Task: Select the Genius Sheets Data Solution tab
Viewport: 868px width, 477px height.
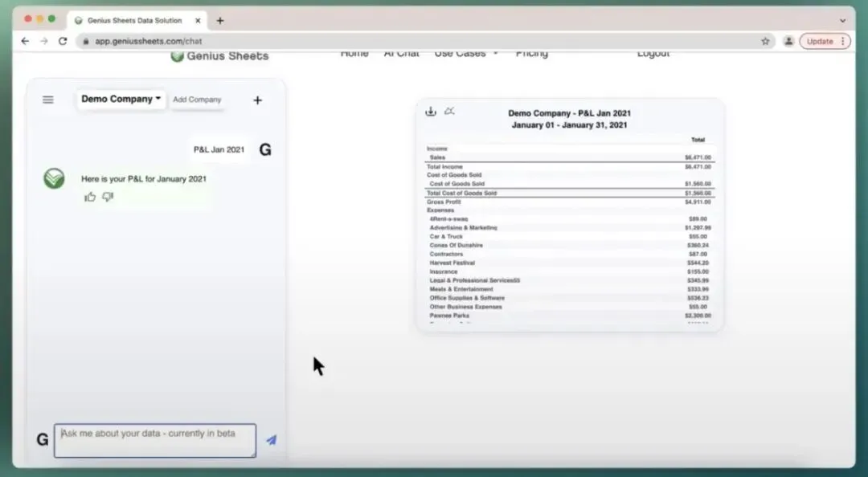Action: [138, 20]
